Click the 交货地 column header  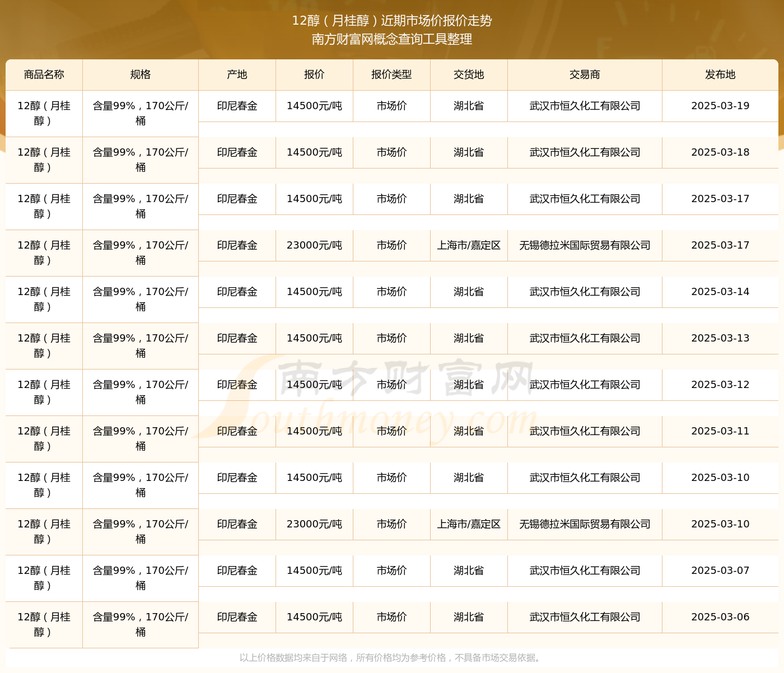(469, 74)
